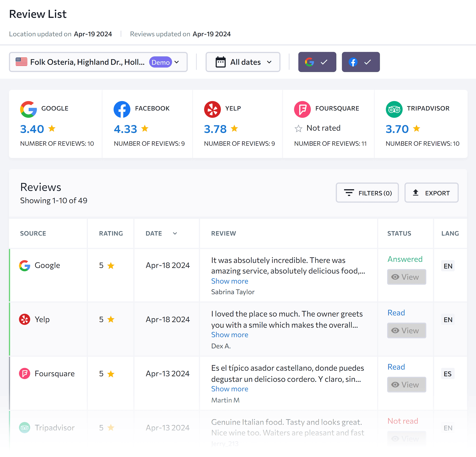Click the calendar icon in the dates filter
Image resolution: width=476 pixels, height=457 pixels.
pyautogui.click(x=220, y=62)
